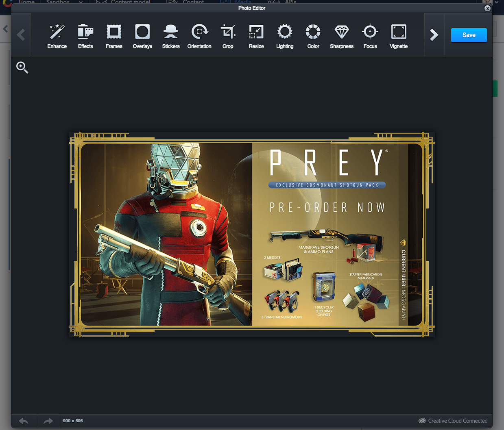
Task: Click the Prey image canvas
Action: [252, 235]
